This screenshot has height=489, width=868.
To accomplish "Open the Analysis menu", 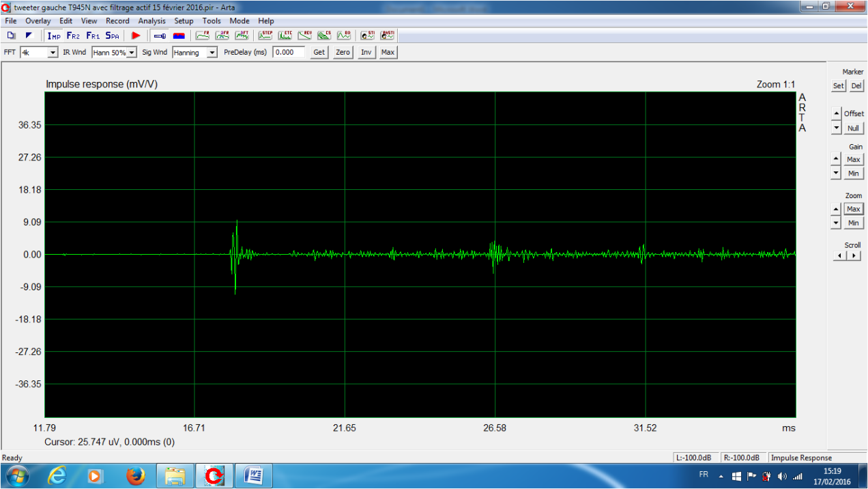I will (x=151, y=21).
